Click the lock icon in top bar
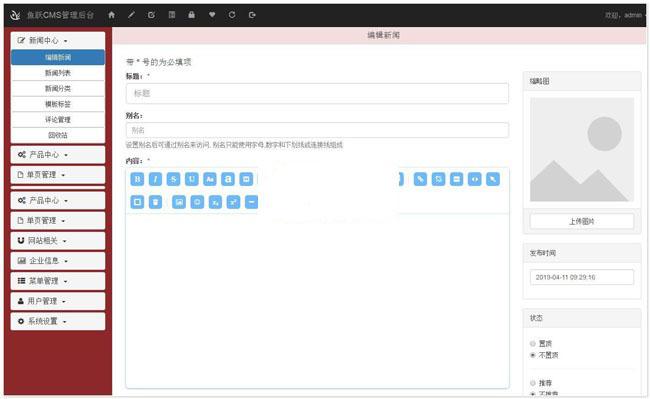650x399 pixels. [192, 15]
